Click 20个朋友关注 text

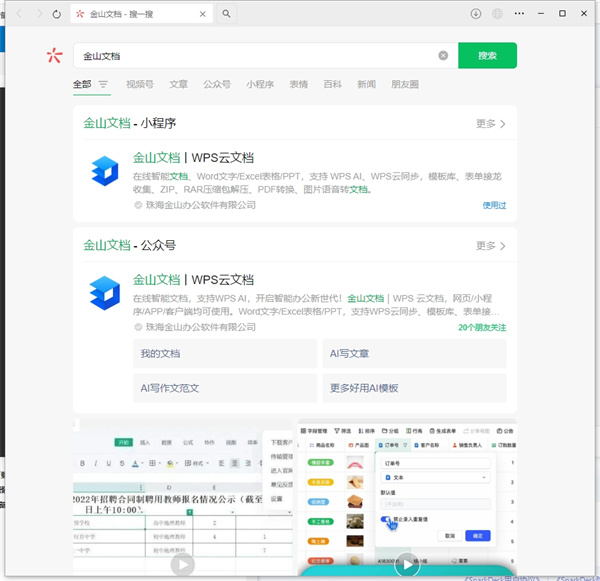[482, 328]
